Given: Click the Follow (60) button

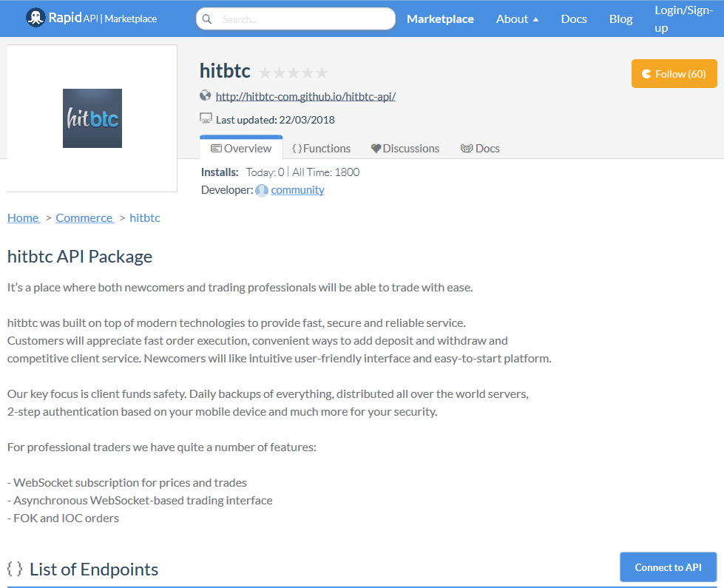Looking at the screenshot, I should 674,73.
